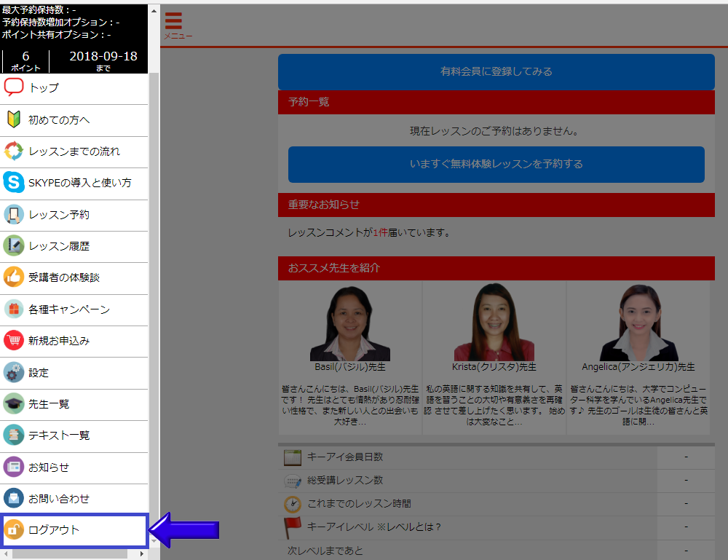Select ログアウト in the side menu

pyautogui.click(x=74, y=530)
